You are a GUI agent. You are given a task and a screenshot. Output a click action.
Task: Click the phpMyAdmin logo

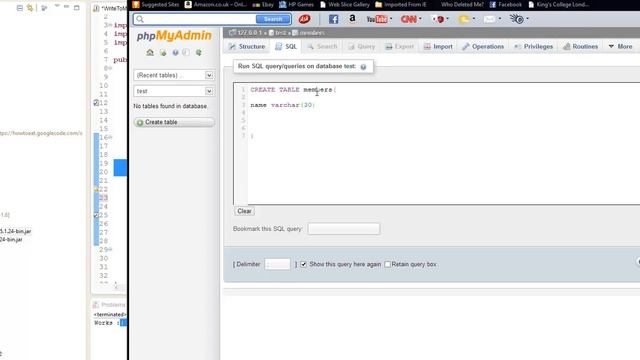[174, 36]
